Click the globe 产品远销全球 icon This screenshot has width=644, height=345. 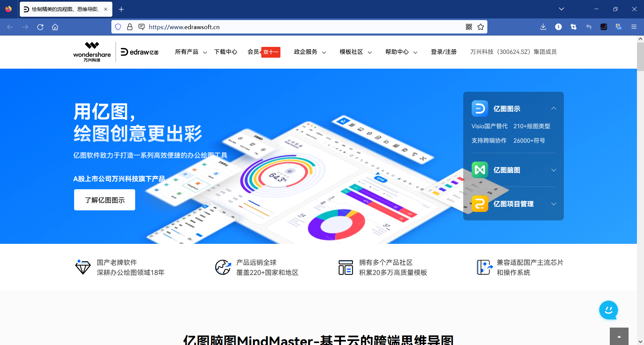pos(223,267)
